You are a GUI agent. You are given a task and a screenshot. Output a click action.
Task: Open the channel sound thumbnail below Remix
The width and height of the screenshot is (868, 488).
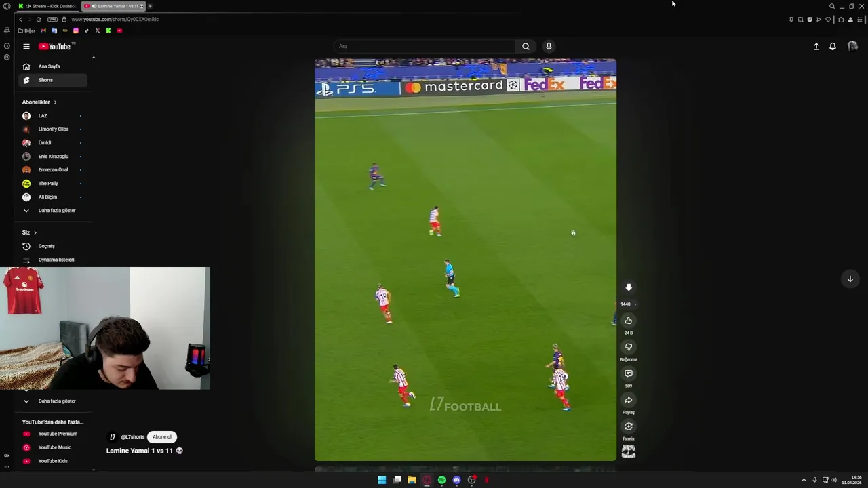[x=629, y=451]
